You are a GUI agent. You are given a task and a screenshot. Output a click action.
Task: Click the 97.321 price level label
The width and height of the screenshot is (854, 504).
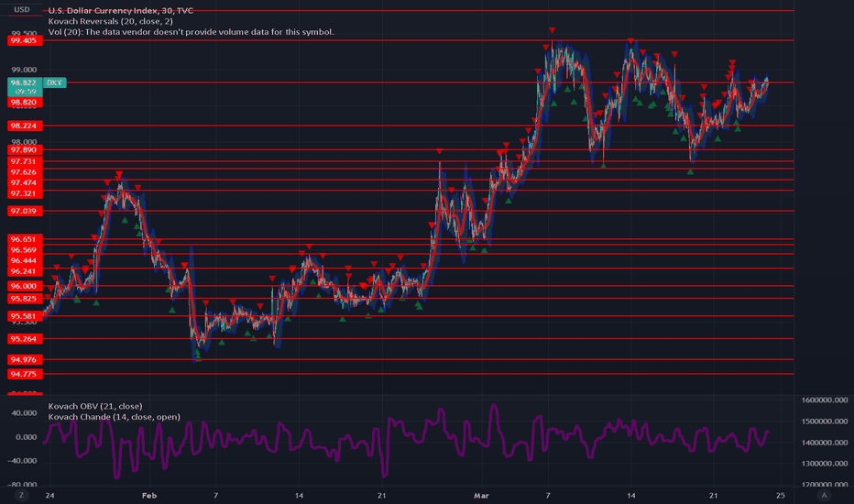(25, 193)
